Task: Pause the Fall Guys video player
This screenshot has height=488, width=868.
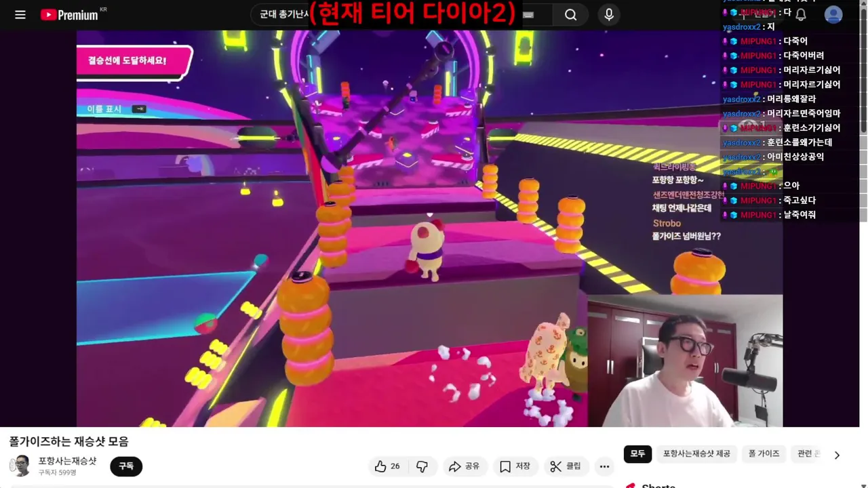Action: pos(429,228)
